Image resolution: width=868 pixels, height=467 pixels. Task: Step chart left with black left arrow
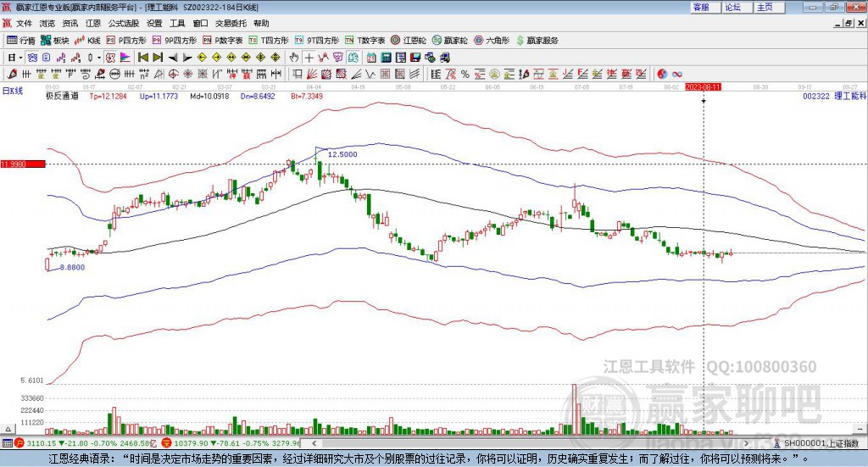click(x=173, y=58)
